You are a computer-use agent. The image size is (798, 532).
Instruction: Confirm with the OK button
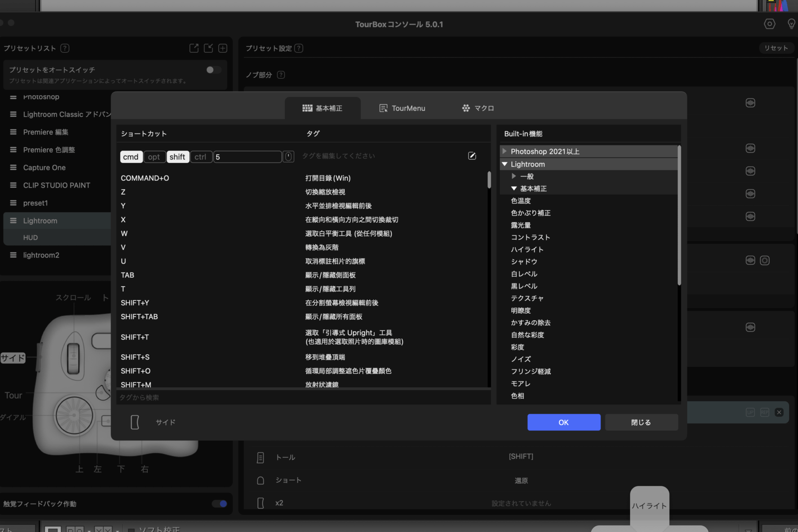[x=564, y=422]
